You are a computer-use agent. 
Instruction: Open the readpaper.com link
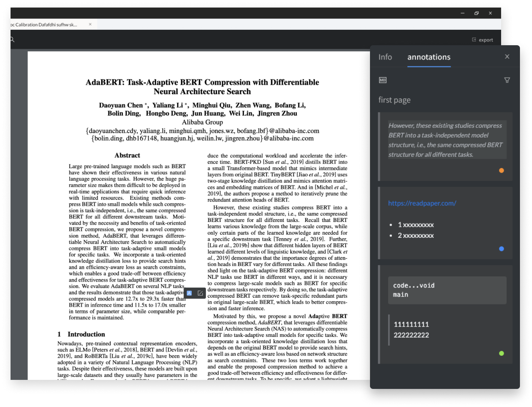[422, 203]
